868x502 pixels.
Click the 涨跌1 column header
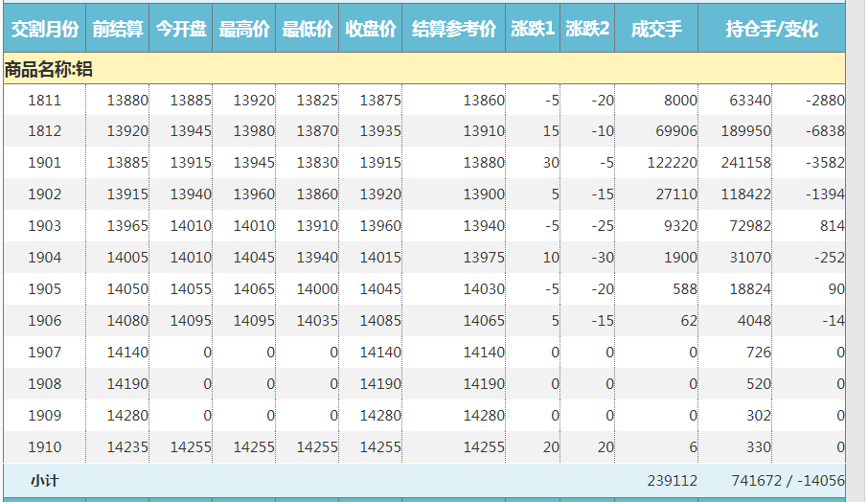click(533, 30)
